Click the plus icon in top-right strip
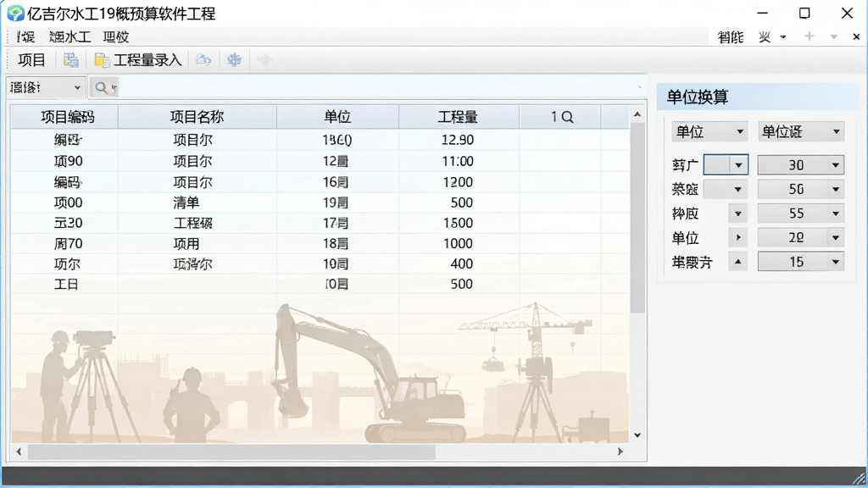The image size is (868, 488). (x=810, y=36)
